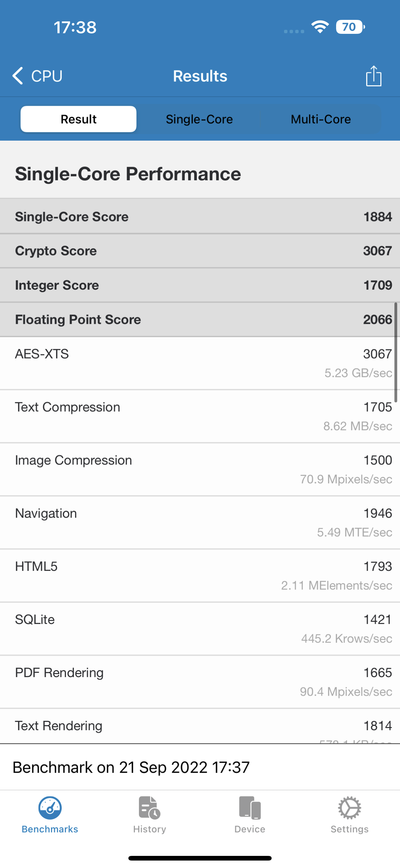This screenshot has height=868, width=400.
Task: Tap the Wi-Fi status icon
Action: (x=320, y=27)
